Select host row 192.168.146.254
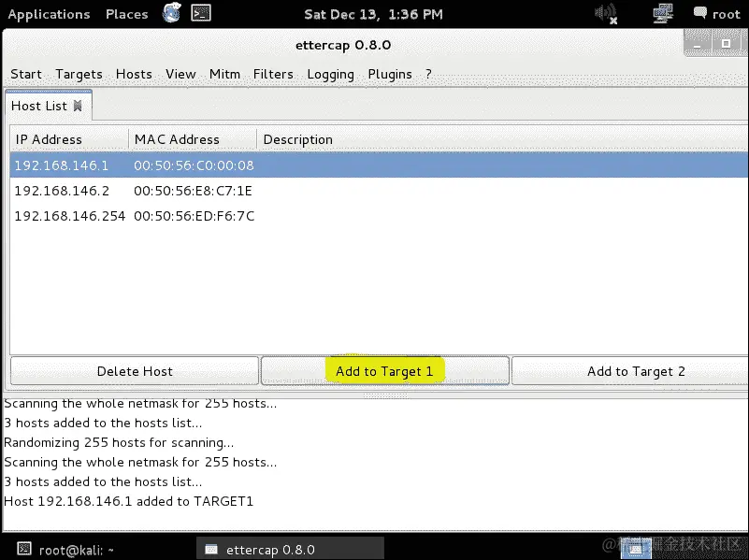 (379, 216)
